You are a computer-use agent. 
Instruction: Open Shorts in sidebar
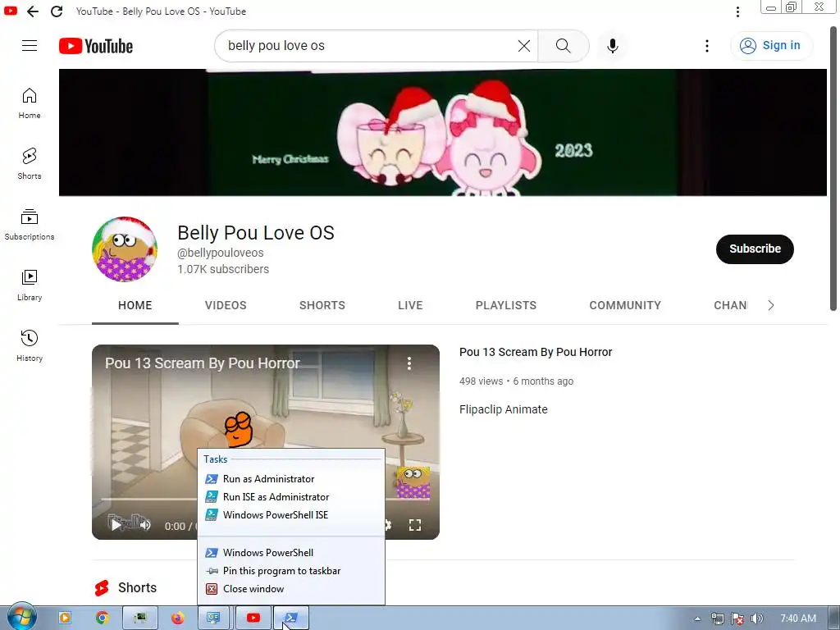30,164
